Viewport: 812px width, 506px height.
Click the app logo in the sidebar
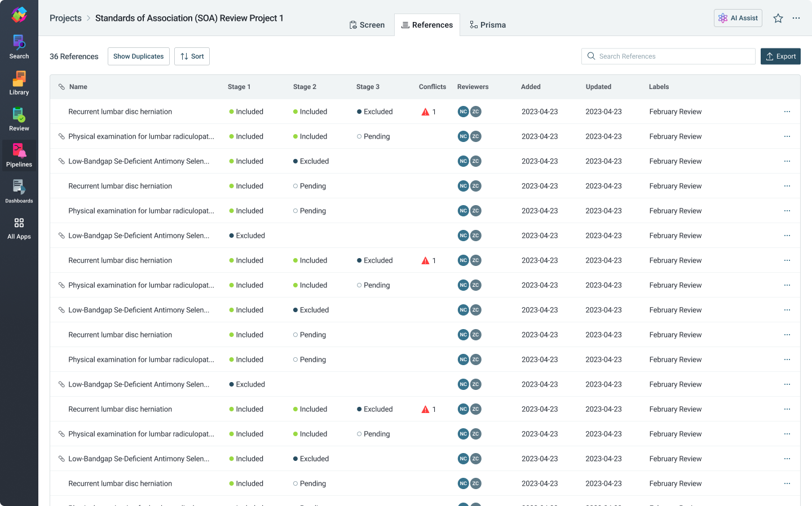[19, 15]
